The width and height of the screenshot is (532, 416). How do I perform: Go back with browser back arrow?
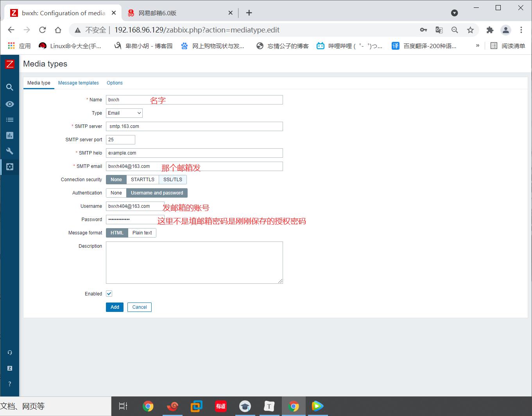point(11,30)
